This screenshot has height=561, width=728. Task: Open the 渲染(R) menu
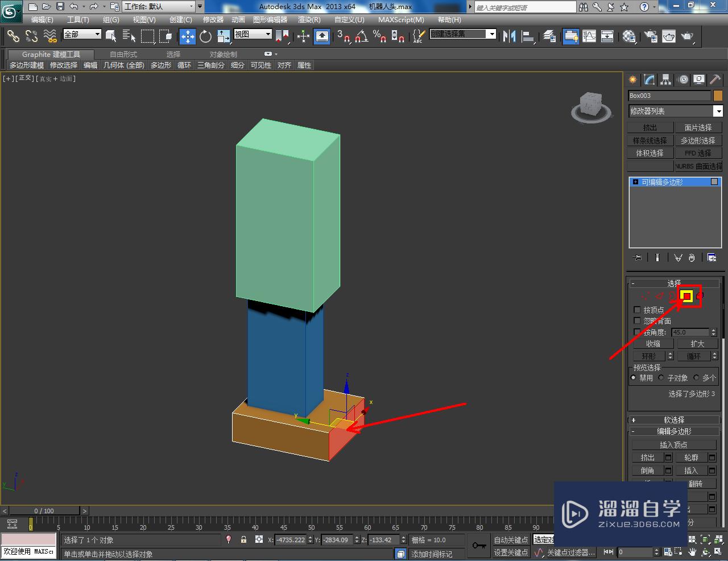pos(309,20)
